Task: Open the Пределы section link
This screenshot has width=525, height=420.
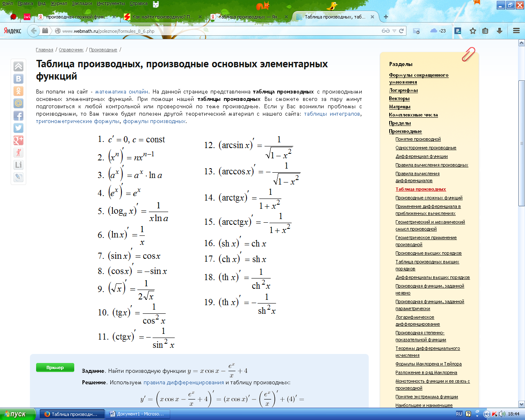Action: pos(399,123)
